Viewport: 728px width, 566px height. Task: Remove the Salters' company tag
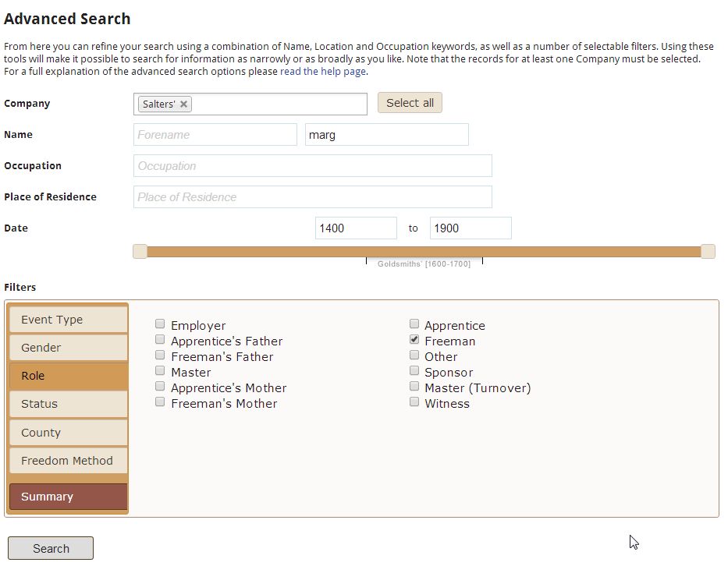(x=183, y=104)
